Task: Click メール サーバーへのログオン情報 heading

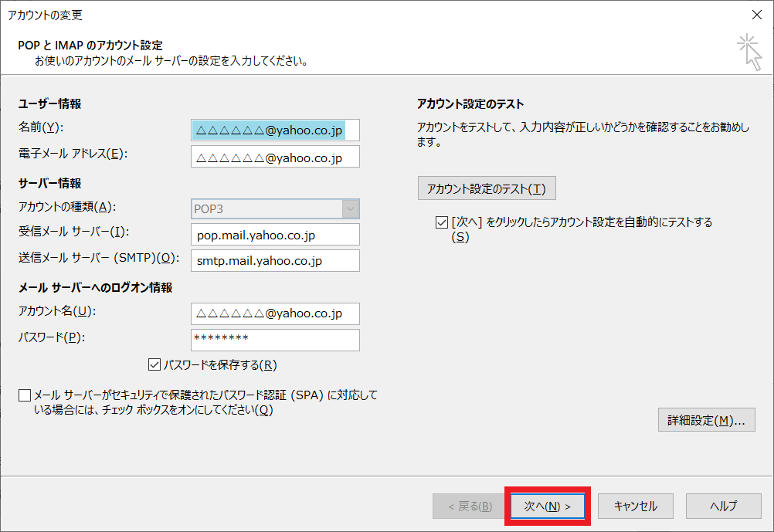Action: 95,287
